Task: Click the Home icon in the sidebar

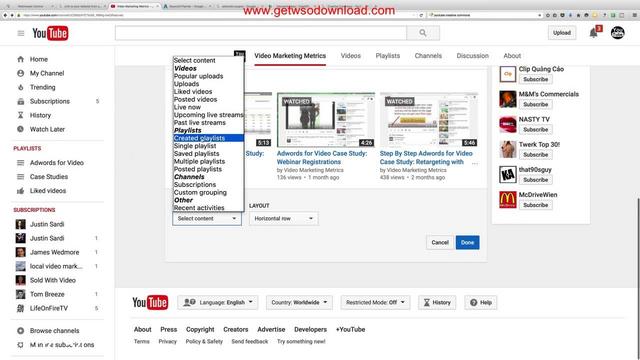Action: [20, 59]
